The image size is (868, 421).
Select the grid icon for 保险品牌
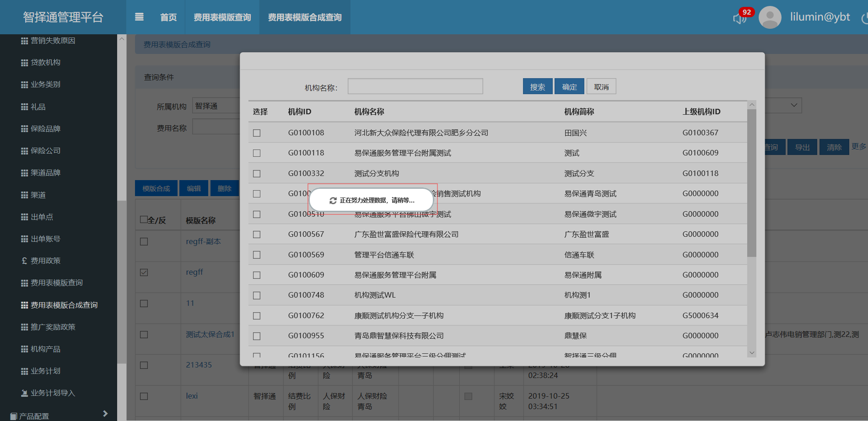click(25, 129)
